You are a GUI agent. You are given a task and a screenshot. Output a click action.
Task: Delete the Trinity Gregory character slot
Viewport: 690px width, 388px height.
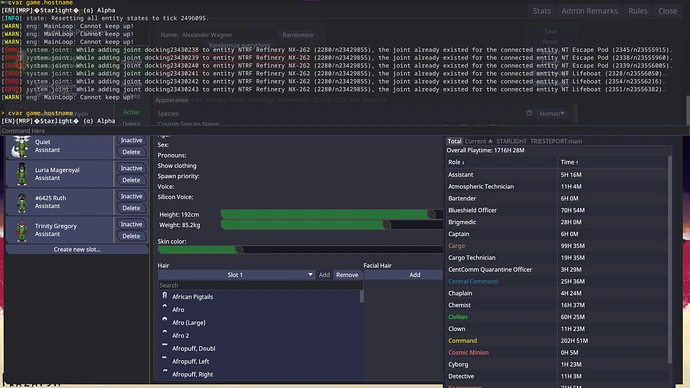pyautogui.click(x=131, y=236)
